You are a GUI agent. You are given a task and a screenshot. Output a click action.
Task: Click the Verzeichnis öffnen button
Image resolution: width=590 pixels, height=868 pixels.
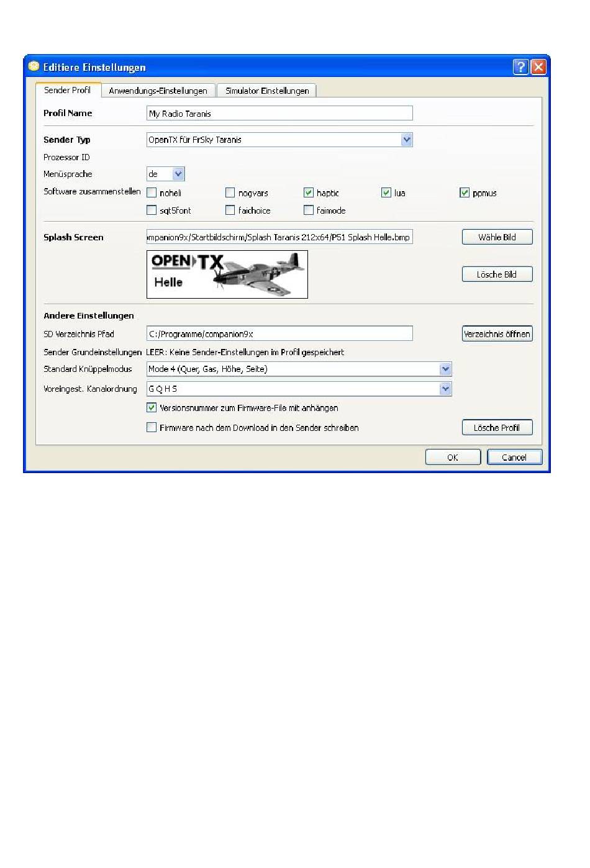point(497,334)
